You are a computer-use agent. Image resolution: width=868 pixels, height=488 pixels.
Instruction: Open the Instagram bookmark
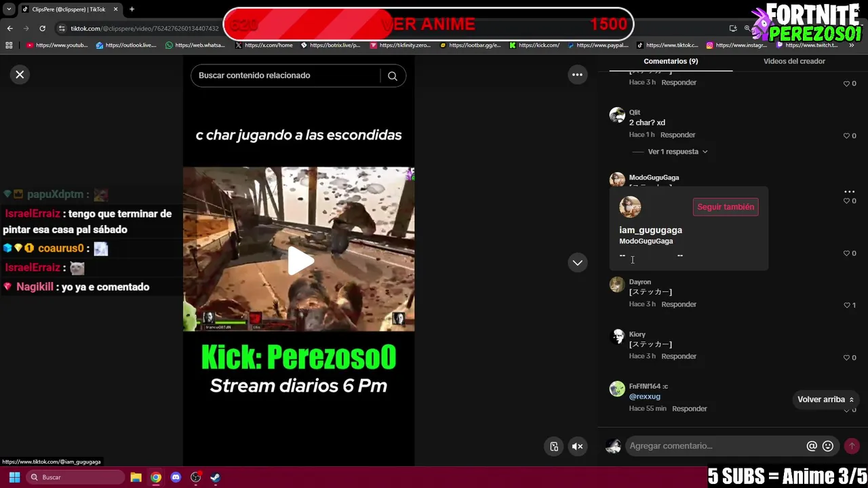pos(736,45)
